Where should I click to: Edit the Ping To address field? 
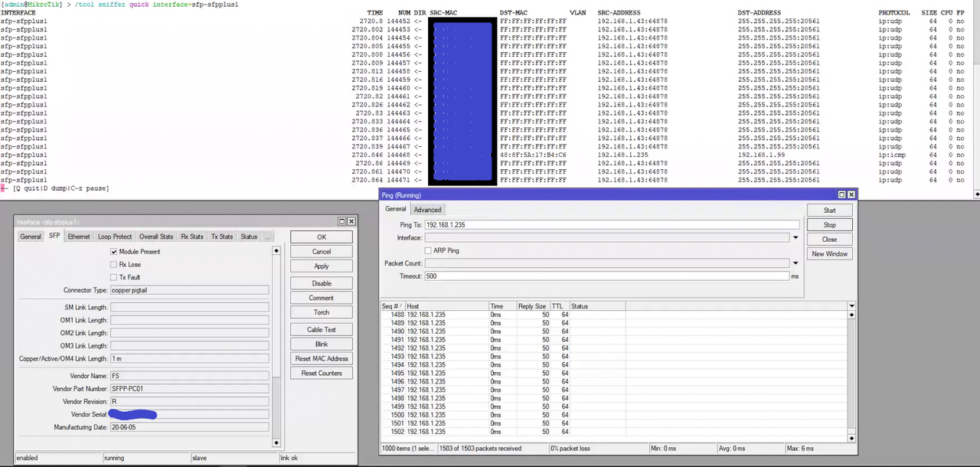[x=612, y=225]
